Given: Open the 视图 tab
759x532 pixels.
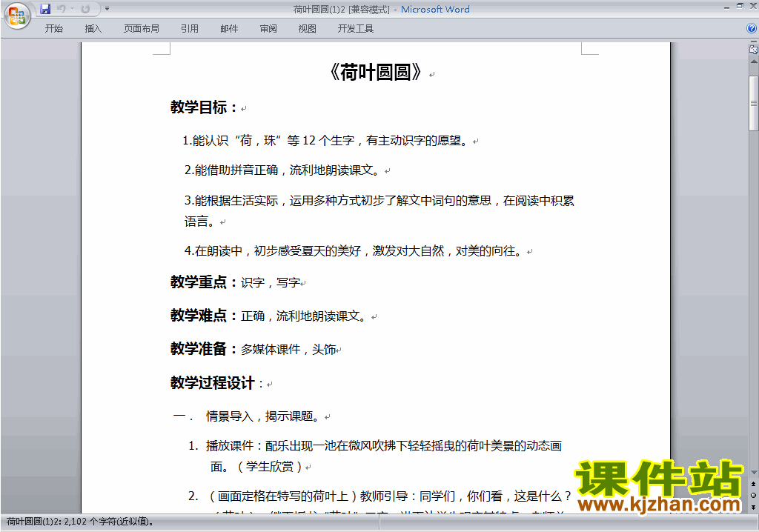Looking at the screenshot, I should (x=308, y=29).
